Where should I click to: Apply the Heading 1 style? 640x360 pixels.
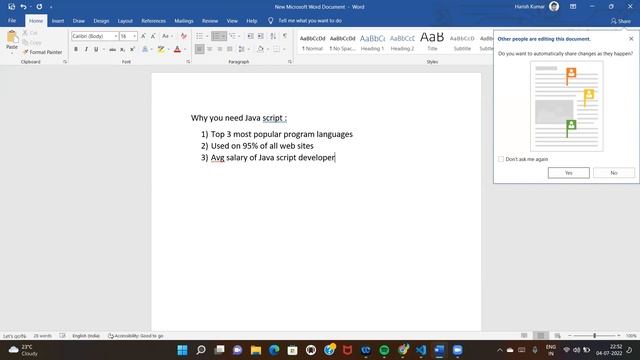[372, 42]
